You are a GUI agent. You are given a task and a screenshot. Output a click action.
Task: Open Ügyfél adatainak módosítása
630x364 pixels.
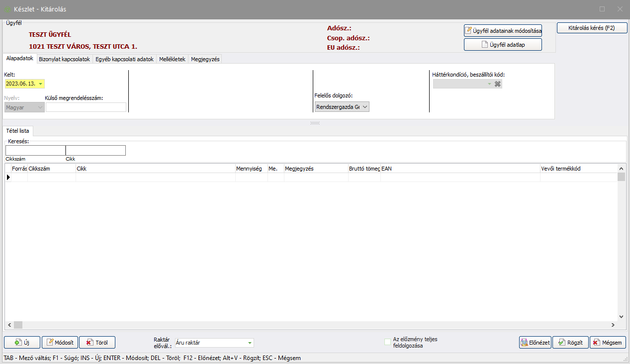point(503,31)
